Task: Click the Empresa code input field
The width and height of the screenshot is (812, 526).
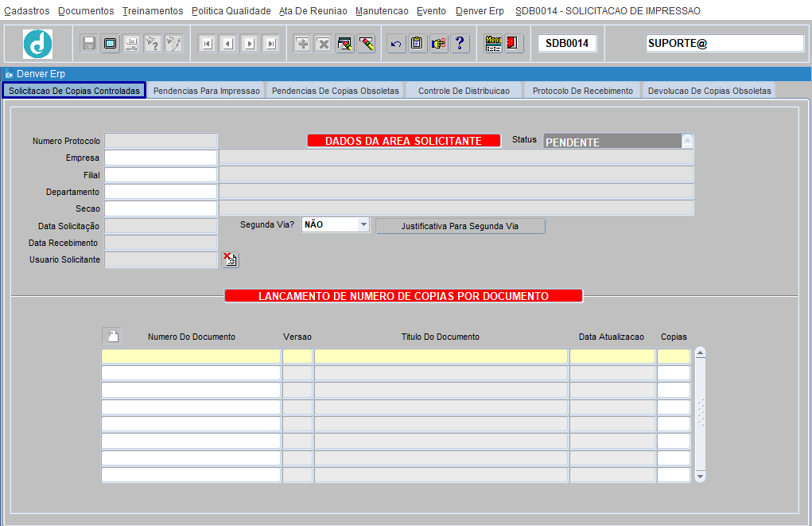Action: tap(161, 158)
